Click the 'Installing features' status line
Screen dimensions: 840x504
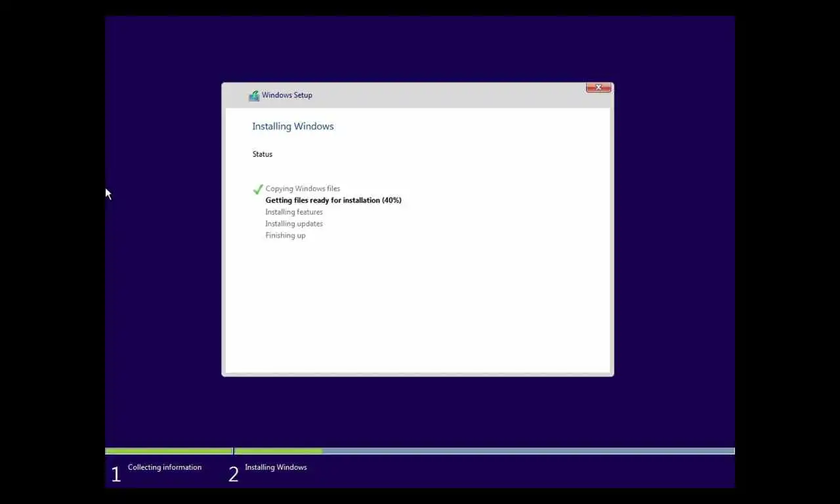click(x=294, y=212)
